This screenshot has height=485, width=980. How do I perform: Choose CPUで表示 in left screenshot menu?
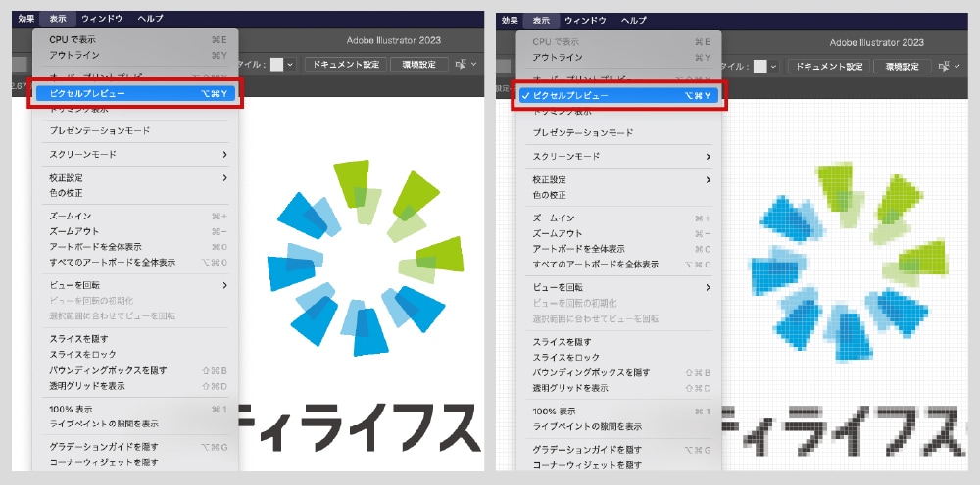135,40
